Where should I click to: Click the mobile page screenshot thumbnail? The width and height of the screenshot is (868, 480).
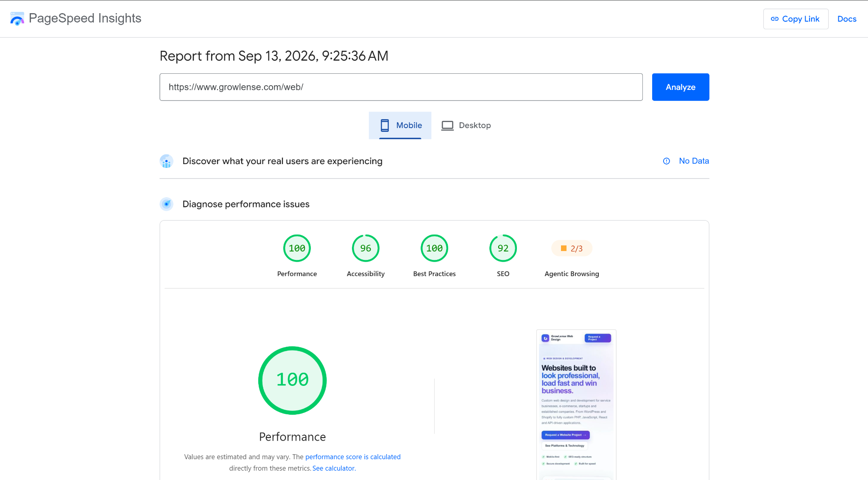(576, 405)
